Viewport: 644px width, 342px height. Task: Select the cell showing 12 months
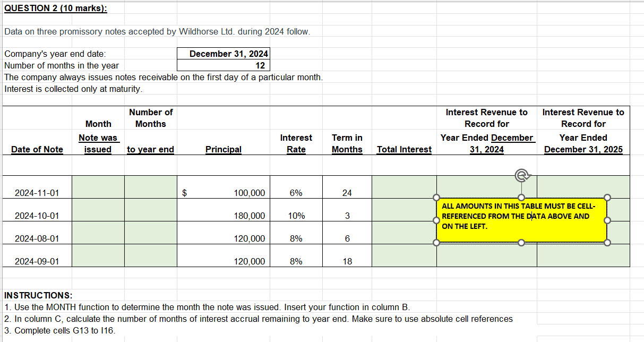coord(223,65)
